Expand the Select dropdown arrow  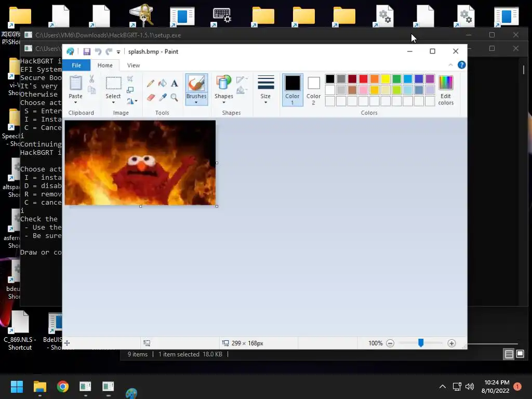(113, 102)
